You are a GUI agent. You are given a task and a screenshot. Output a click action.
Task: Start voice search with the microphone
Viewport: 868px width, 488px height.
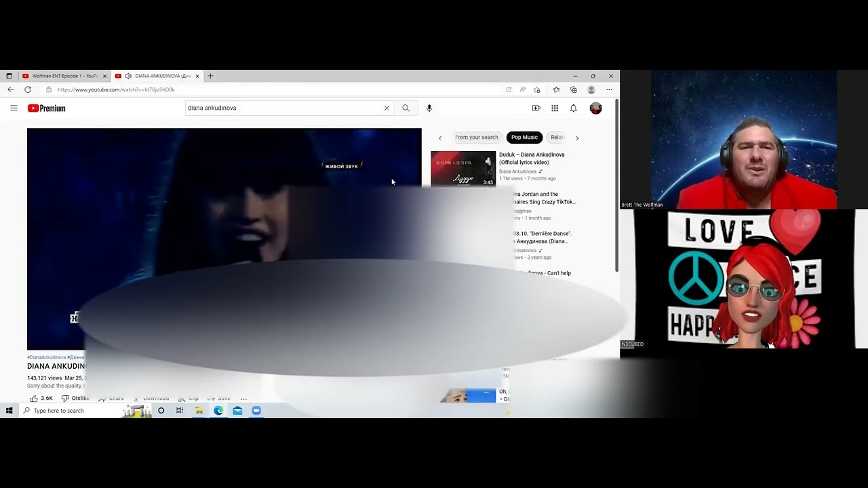click(429, 108)
